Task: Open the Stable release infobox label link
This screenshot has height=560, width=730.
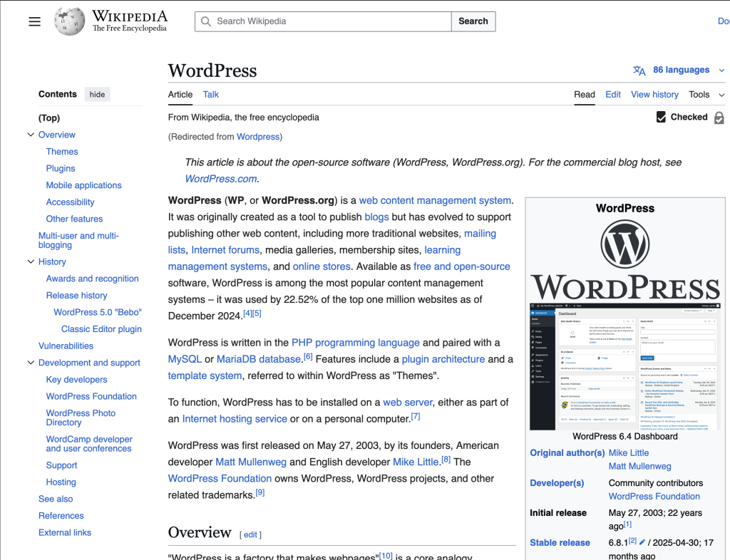Action: [x=560, y=543]
